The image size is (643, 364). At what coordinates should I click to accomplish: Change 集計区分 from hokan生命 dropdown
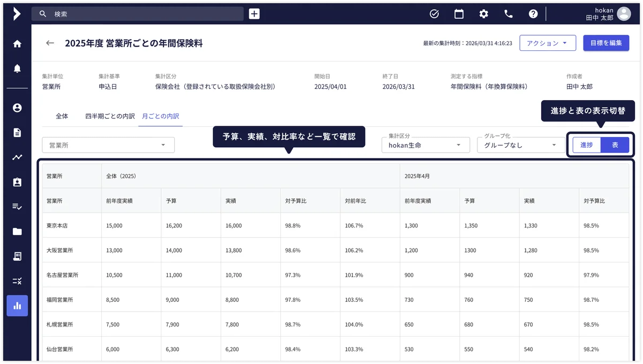coord(425,145)
